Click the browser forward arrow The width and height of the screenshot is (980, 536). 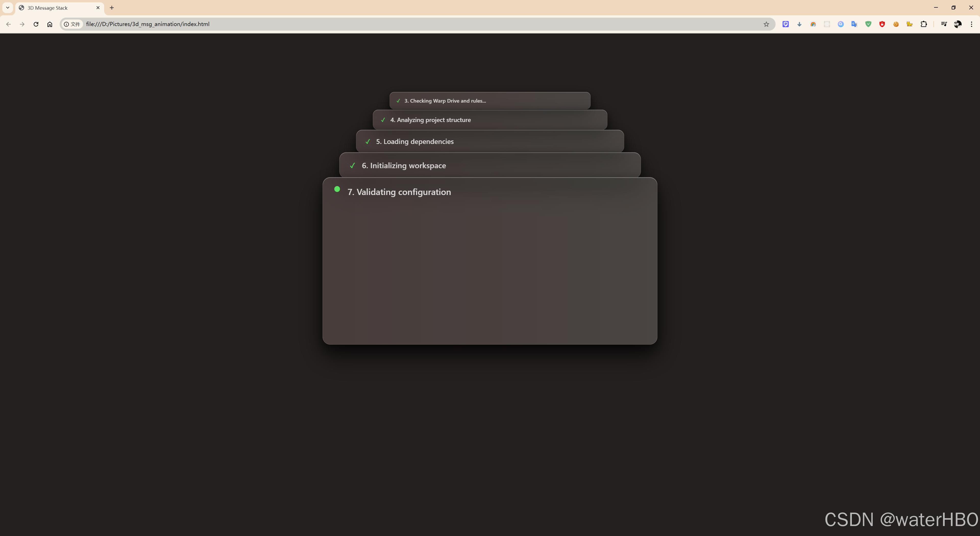(22, 24)
